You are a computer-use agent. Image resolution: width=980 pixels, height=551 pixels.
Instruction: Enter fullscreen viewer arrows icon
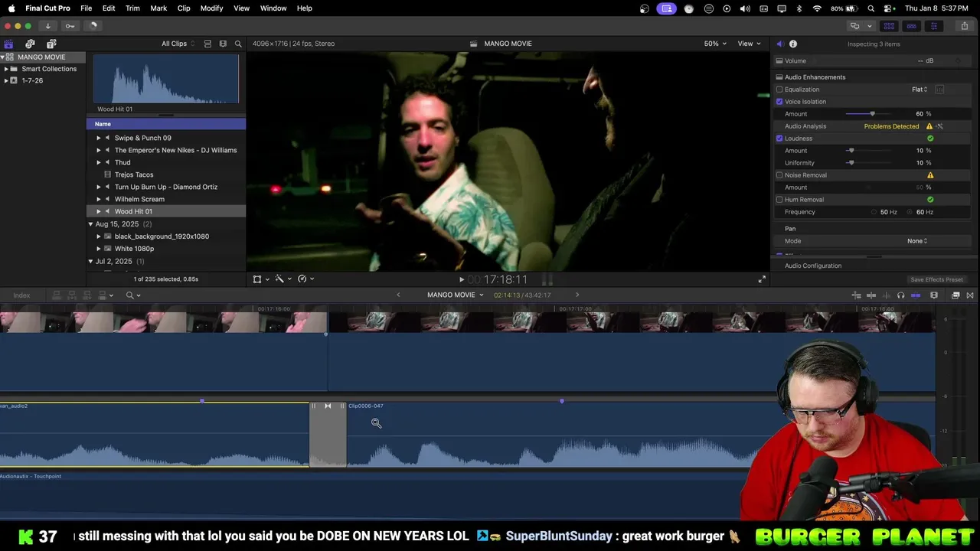[762, 279]
